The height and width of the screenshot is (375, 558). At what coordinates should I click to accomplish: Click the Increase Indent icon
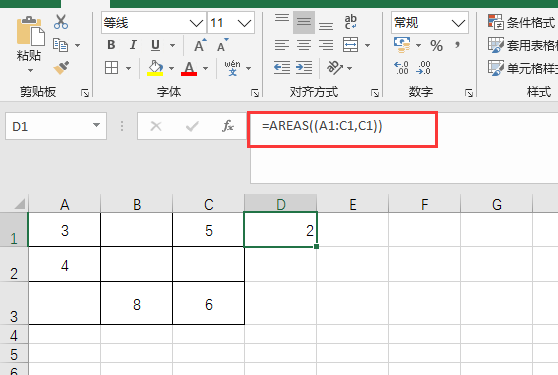tap(304, 68)
